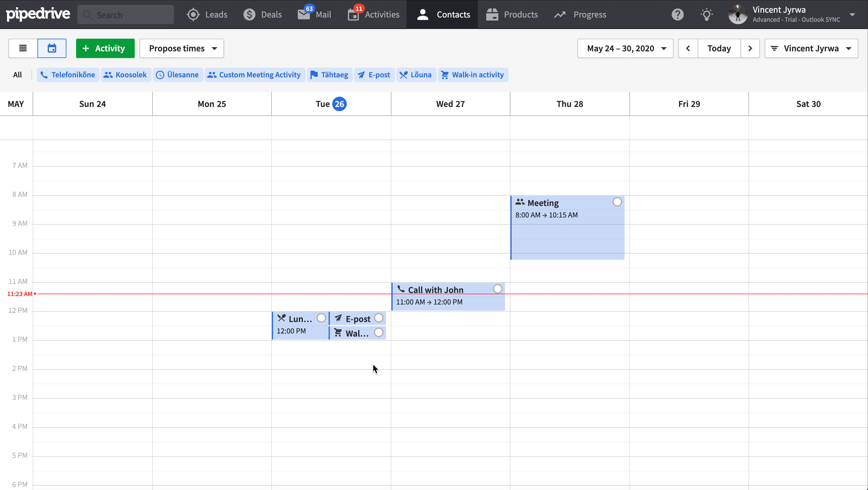
Task: Click the 11:23 AM current time marker
Action: [x=20, y=294]
